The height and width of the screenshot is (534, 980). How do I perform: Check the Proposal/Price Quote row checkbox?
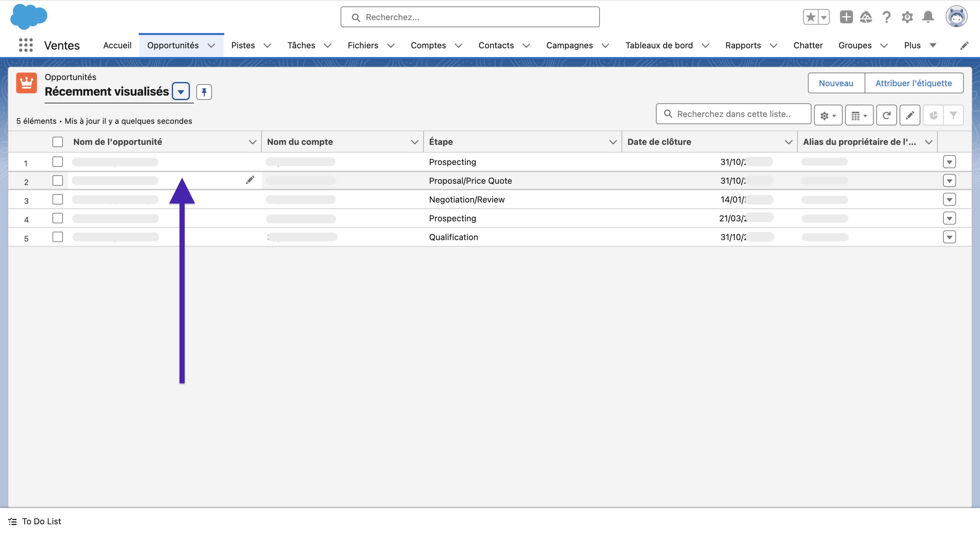click(57, 180)
